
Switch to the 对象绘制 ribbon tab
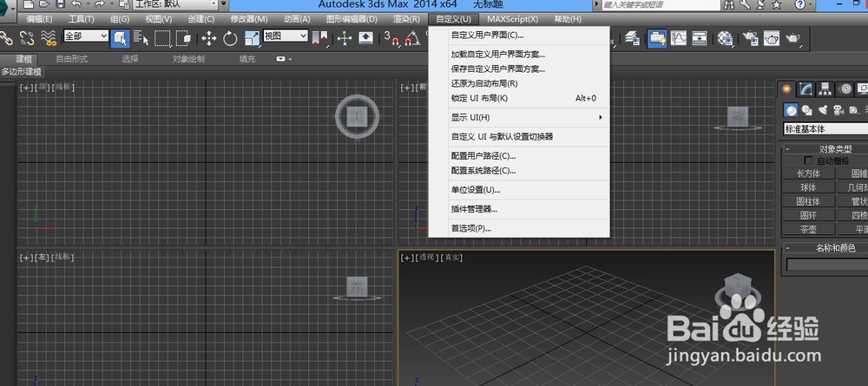point(188,59)
